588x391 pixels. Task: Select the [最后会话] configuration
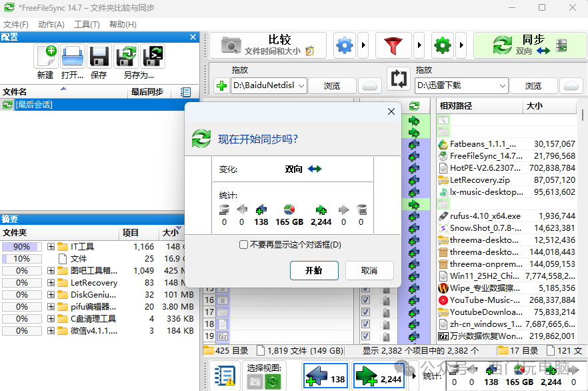coord(99,105)
